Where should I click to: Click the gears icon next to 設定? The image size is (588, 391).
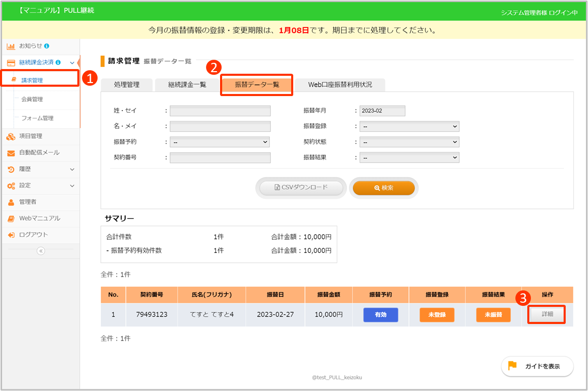coord(10,186)
